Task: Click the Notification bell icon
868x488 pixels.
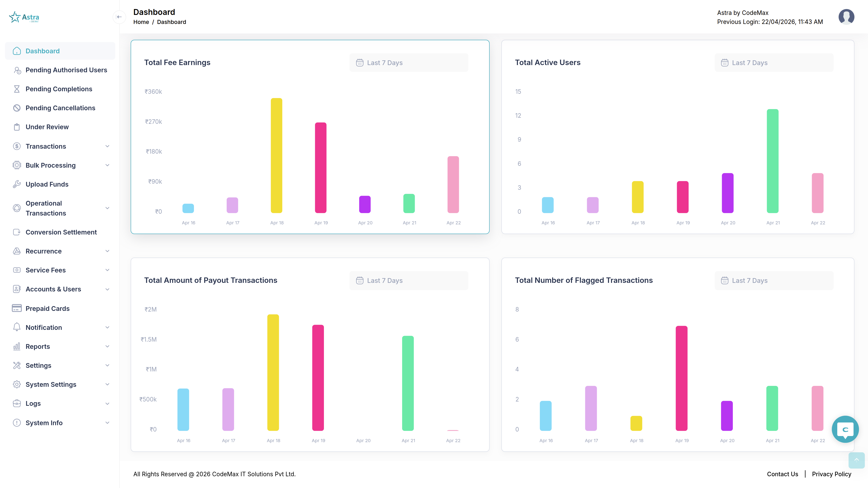Action: point(17,327)
